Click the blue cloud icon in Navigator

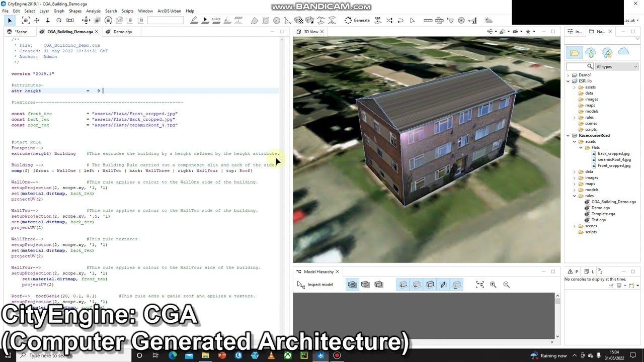click(x=623, y=52)
